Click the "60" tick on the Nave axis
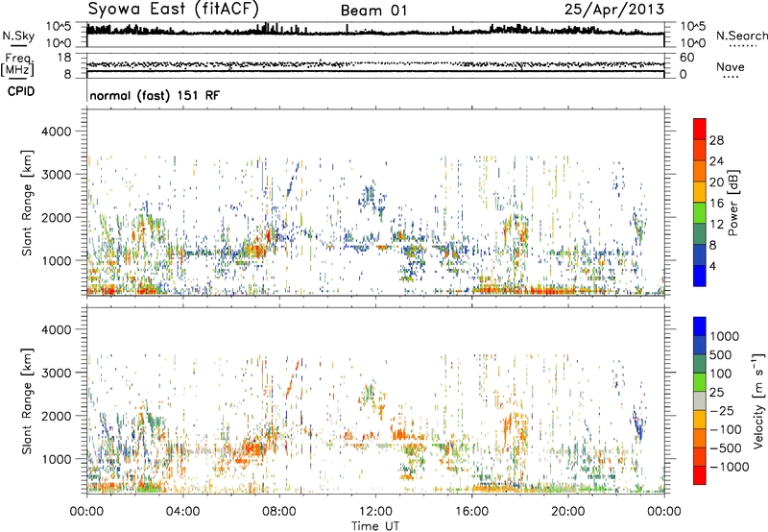Image resolution: width=768 pixels, height=532 pixels. pyautogui.click(x=686, y=58)
